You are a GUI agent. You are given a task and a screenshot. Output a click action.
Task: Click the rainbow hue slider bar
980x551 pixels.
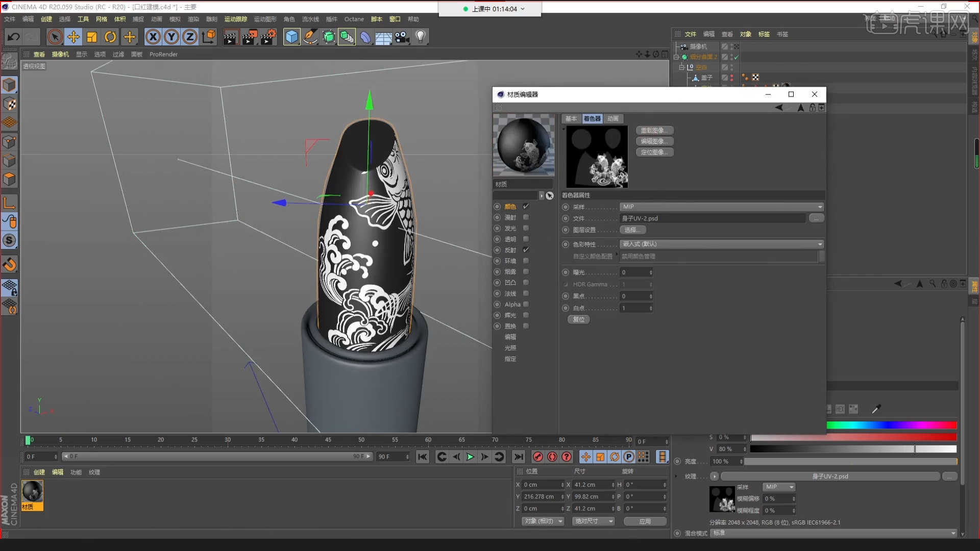[x=891, y=425]
